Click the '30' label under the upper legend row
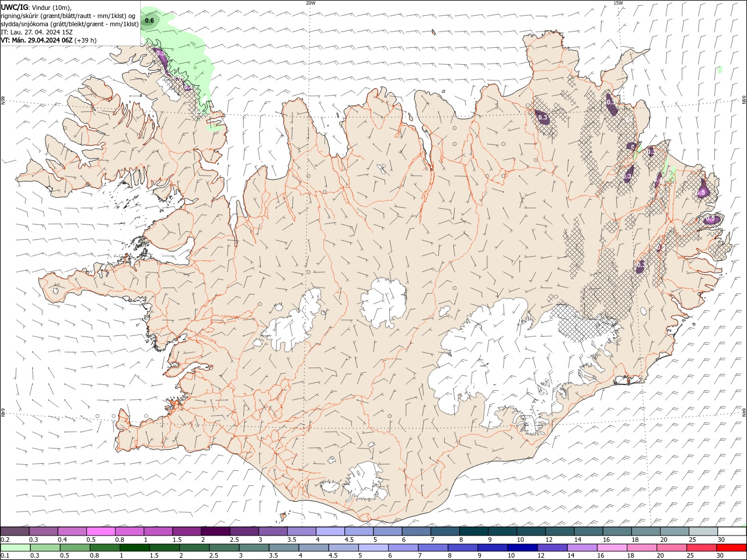 [x=721, y=540]
